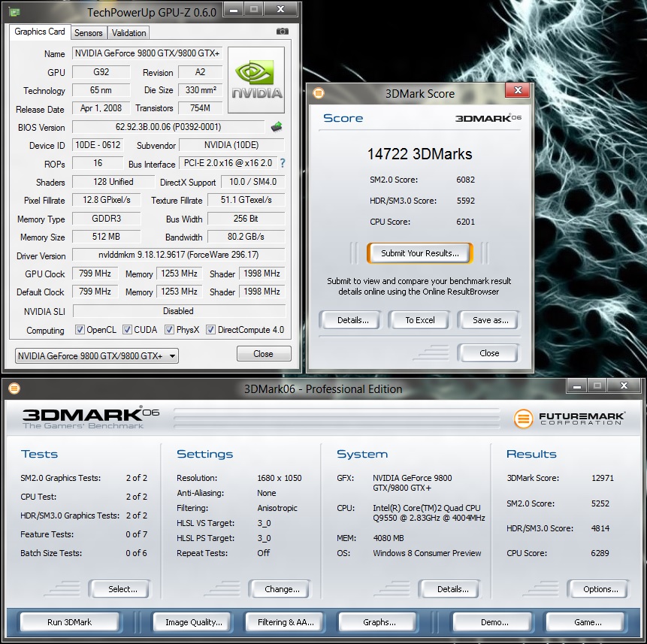This screenshot has height=644, width=647.
Task: Click the 3DMark06 Gamers' Benchmark logo
Action: 91,418
